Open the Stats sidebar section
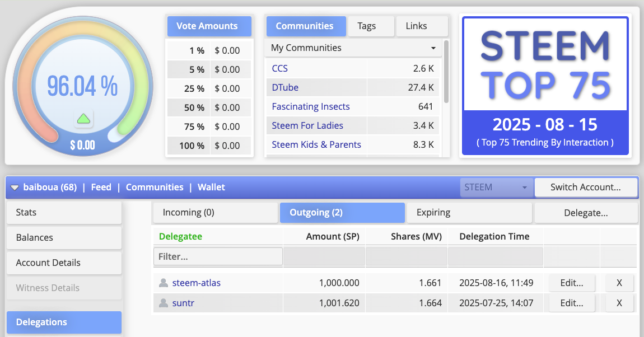 (64, 213)
